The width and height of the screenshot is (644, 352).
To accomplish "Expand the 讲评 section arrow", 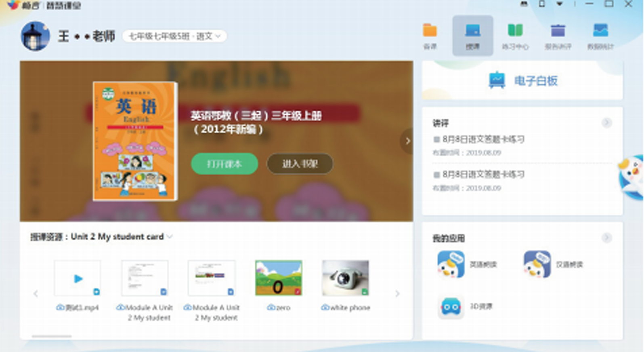I will click(x=606, y=123).
